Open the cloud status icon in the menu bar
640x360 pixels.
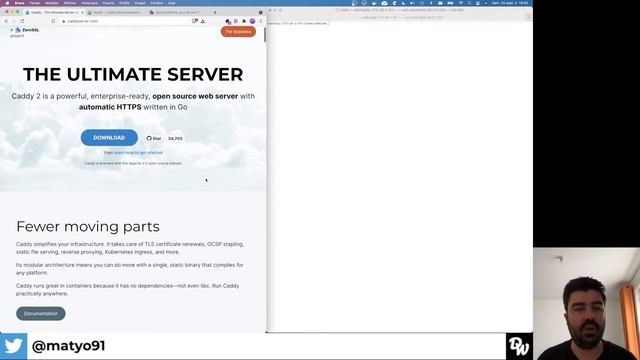(384, 3)
